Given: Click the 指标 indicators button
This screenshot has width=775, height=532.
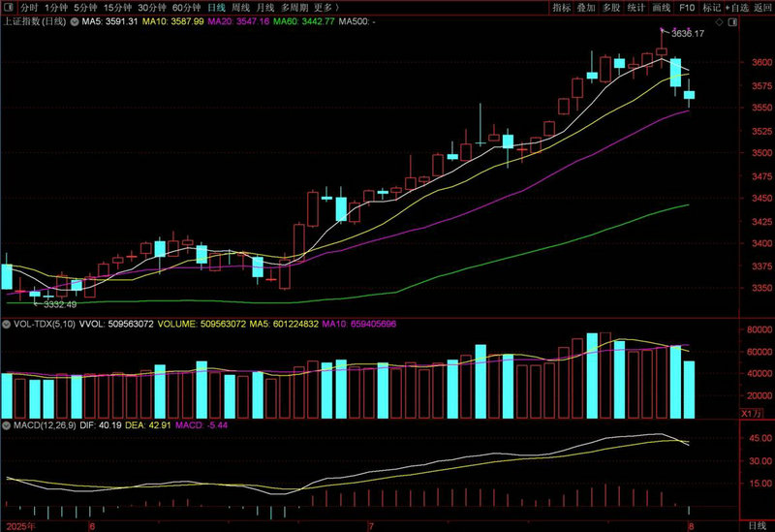Looking at the screenshot, I should [561, 7].
